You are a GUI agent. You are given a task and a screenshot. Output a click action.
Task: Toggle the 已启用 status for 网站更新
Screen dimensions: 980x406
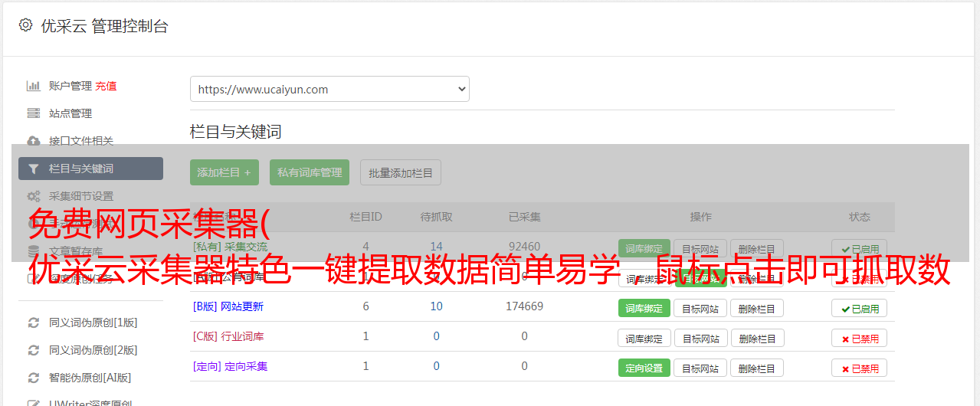tap(860, 308)
